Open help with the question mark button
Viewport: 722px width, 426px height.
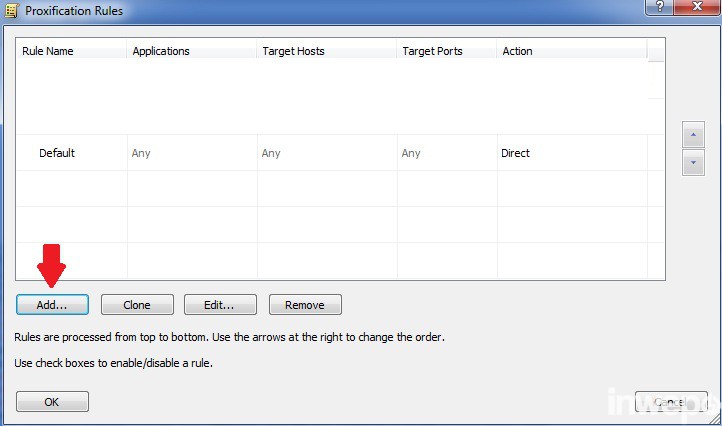657,7
